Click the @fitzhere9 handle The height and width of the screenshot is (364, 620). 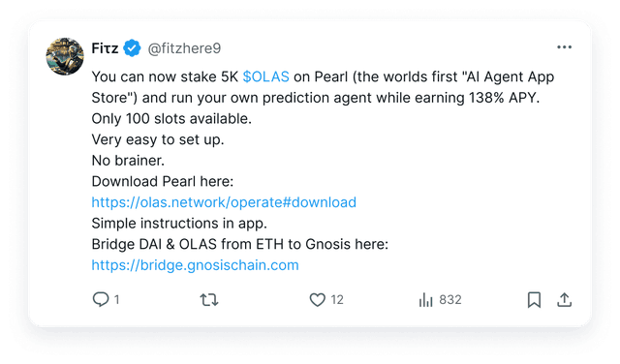click(x=184, y=48)
